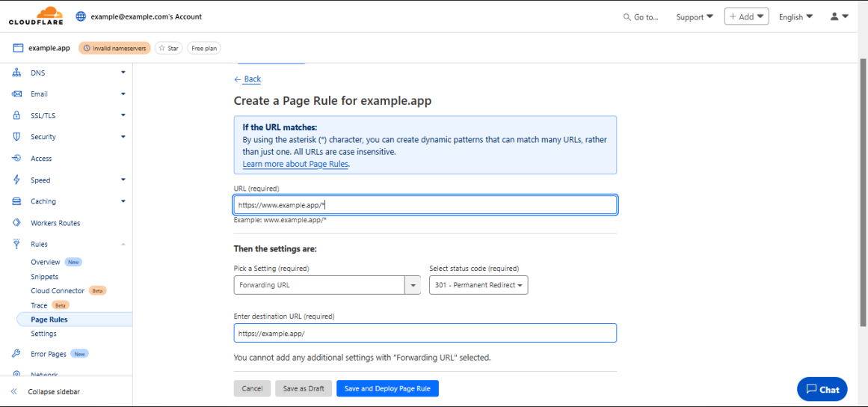Open Settings under Rules
This screenshot has height=407, width=868.
(43, 334)
